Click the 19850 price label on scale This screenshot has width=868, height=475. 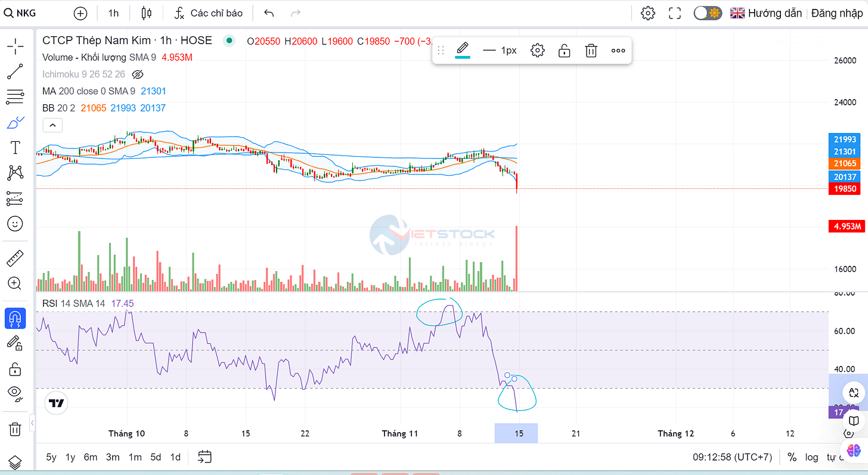click(845, 189)
